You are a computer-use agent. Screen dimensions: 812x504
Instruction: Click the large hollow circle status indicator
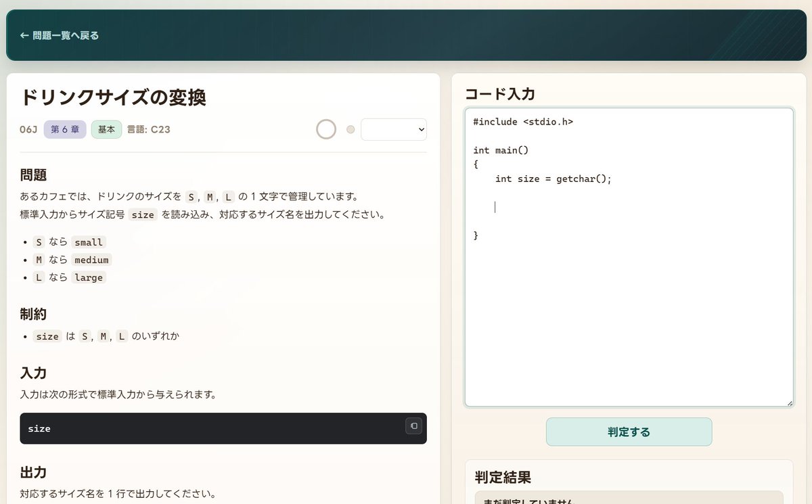(x=326, y=129)
